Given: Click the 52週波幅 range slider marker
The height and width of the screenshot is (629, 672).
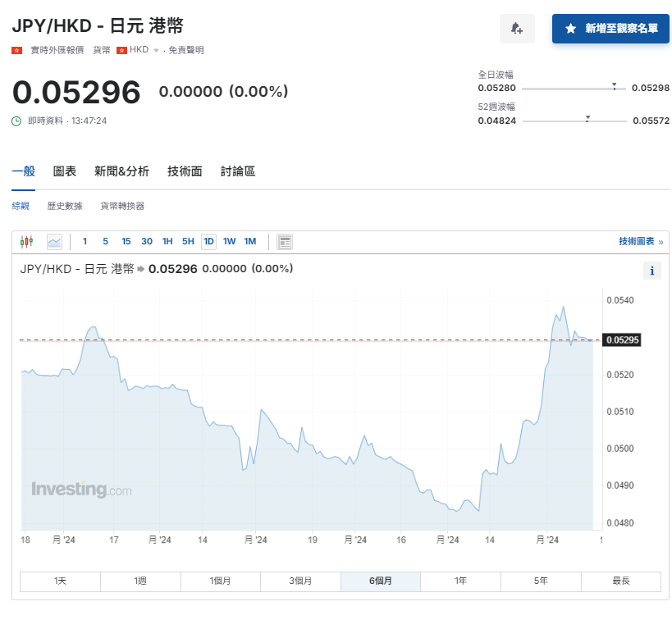Looking at the screenshot, I should pos(587,117).
